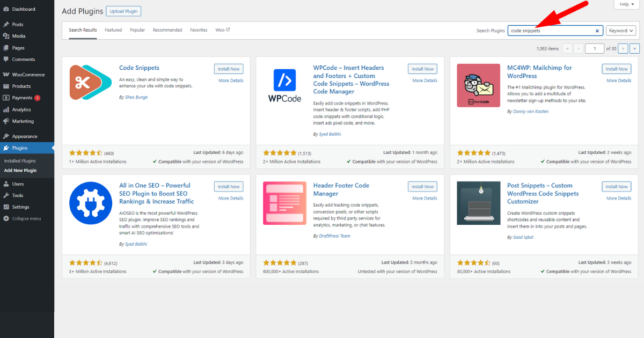The image size is (644, 338).
Task: Click the Users person icon
Action: click(x=6, y=183)
